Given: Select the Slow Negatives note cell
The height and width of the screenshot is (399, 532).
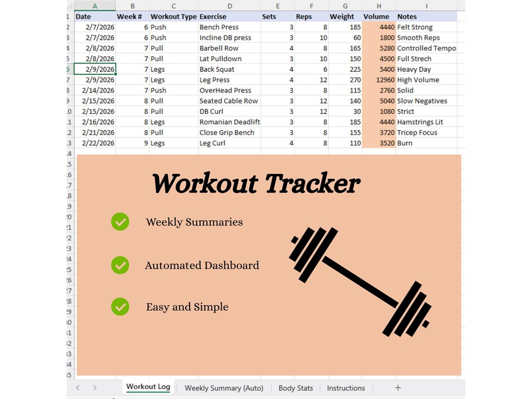Looking at the screenshot, I should [427, 101].
